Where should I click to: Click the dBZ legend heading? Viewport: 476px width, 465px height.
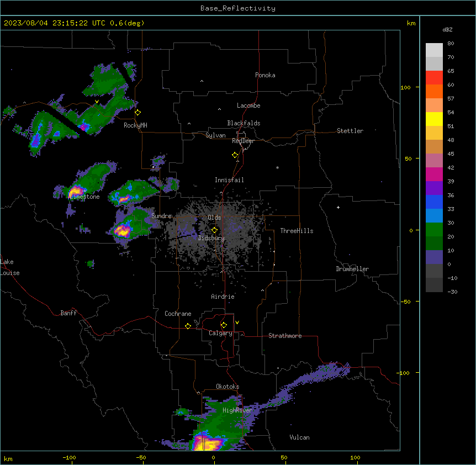tap(447, 29)
